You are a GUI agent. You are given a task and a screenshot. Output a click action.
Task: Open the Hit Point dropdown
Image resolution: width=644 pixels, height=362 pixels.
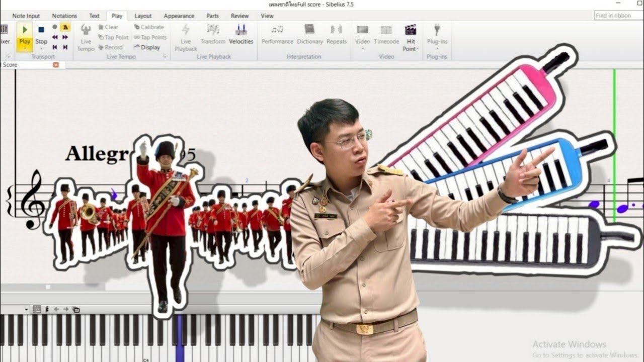coord(411,38)
